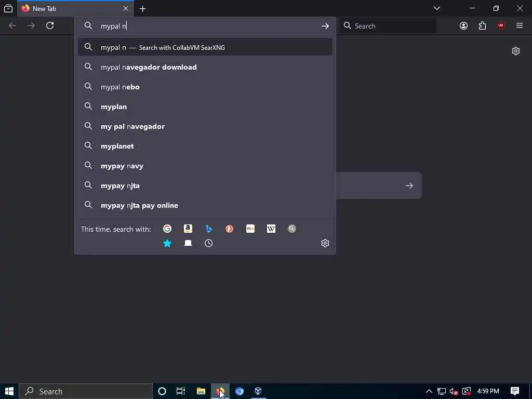
Task: Choose 'mypal n — Search with CollabVM SearXNG'
Action: tap(205, 47)
